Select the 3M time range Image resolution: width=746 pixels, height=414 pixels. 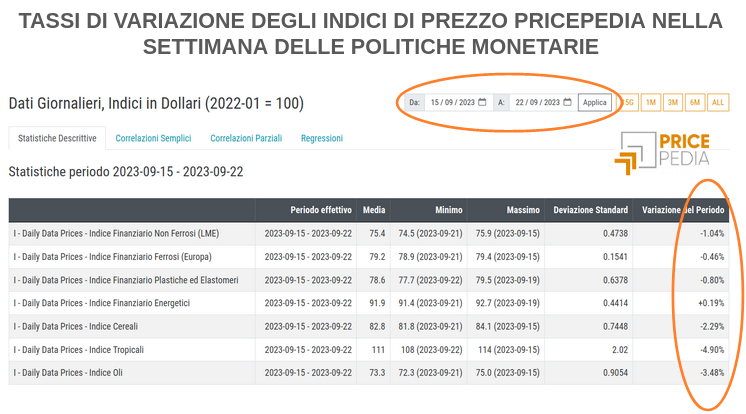tap(673, 102)
